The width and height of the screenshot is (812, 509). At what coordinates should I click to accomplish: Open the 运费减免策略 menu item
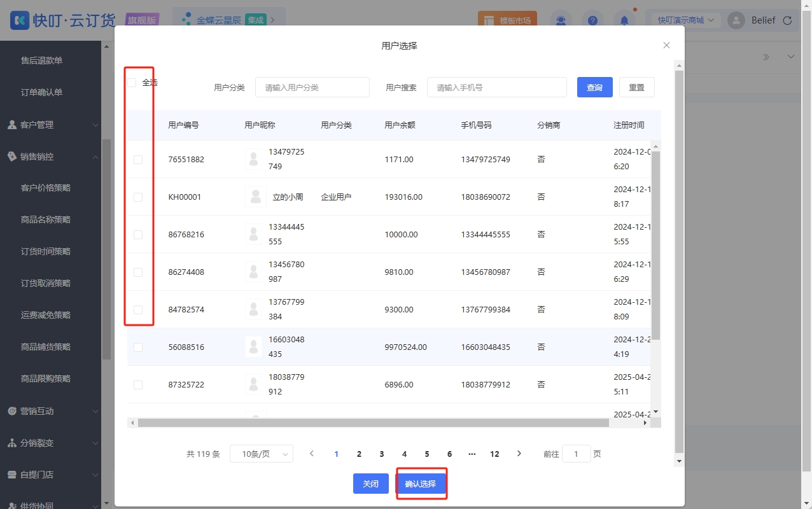46,315
